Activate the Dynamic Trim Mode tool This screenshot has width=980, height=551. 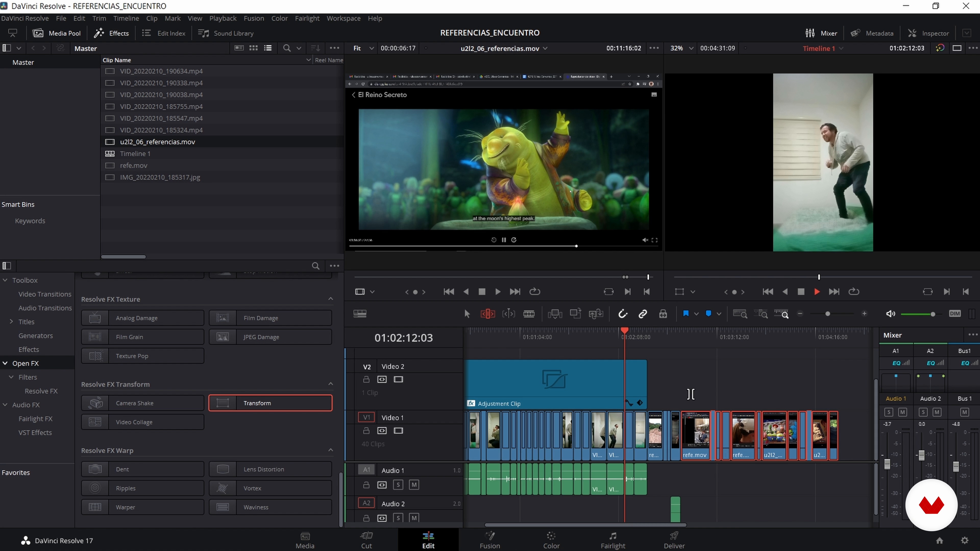pos(509,314)
